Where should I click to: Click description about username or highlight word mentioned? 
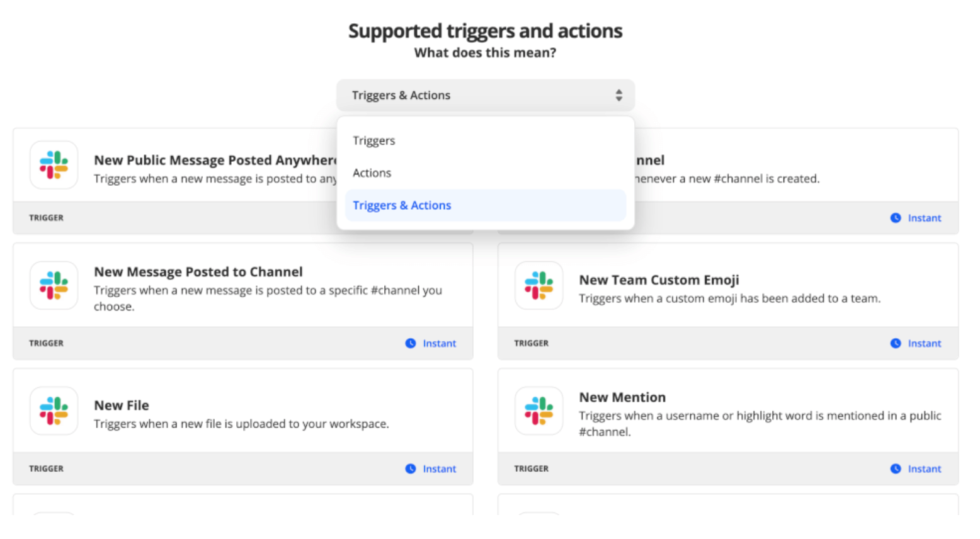pyautogui.click(x=760, y=424)
